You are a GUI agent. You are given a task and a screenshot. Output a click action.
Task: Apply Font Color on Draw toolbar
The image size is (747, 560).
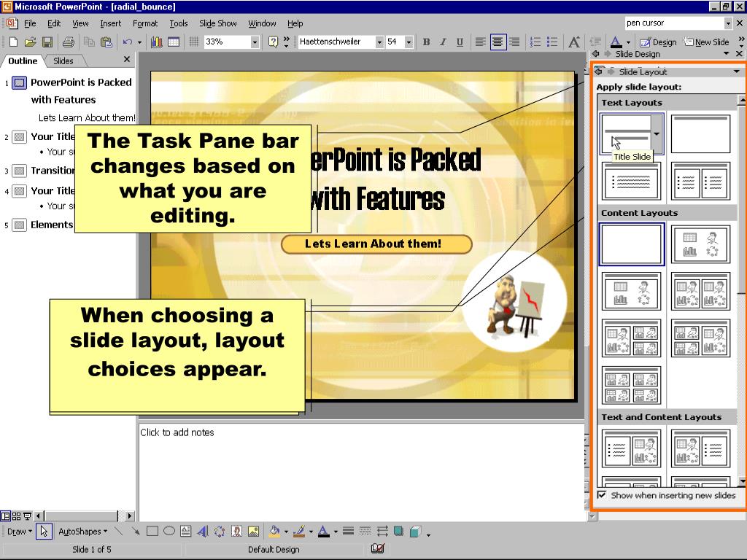[x=323, y=531]
